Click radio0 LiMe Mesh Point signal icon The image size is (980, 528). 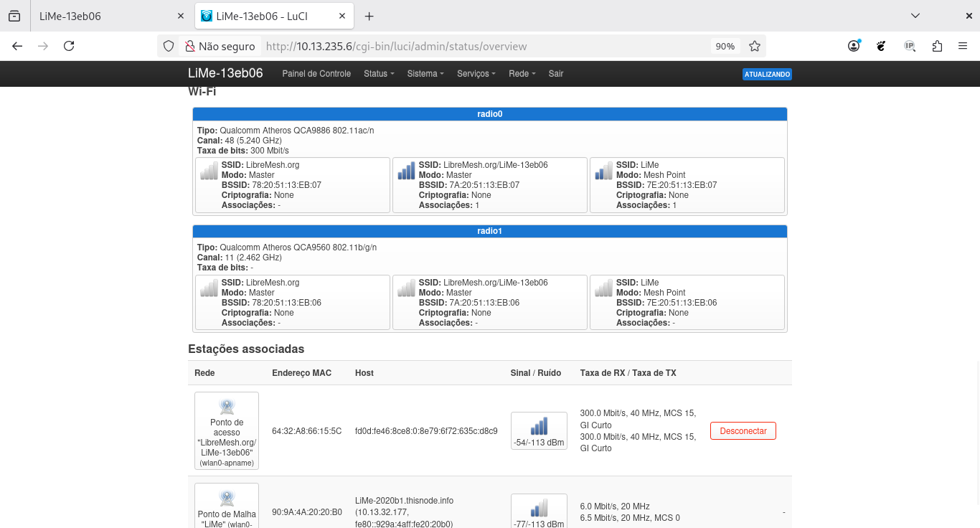point(603,170)
